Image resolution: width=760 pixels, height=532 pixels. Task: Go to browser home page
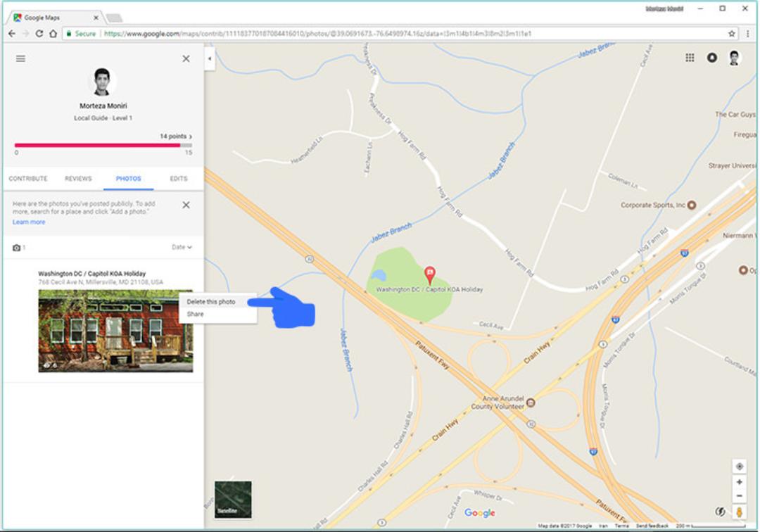pyautogui.click(x=53, y=34)
